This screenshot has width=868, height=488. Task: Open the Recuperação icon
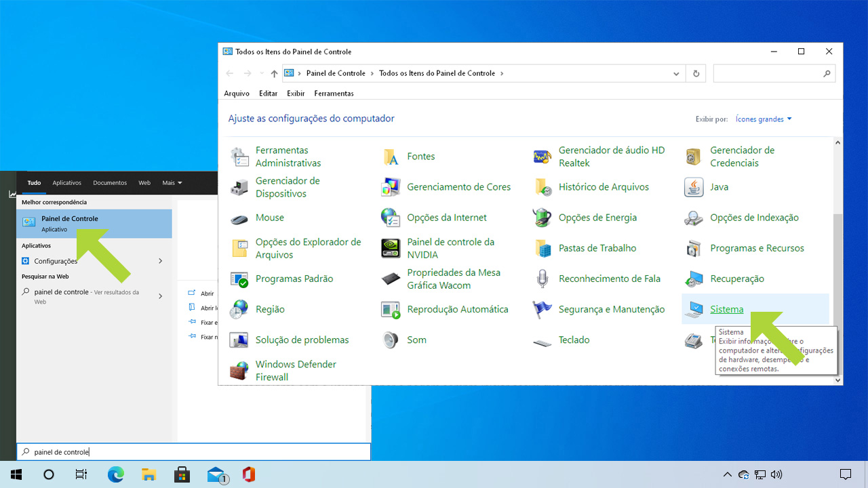pos(694,279)
